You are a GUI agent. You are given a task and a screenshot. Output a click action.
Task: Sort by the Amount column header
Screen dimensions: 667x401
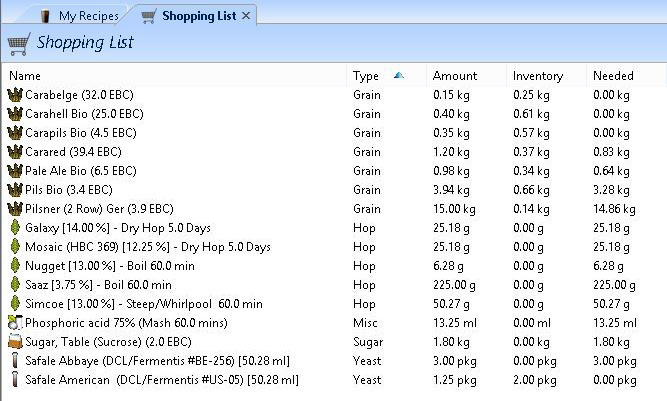click(x=454, y=76)
